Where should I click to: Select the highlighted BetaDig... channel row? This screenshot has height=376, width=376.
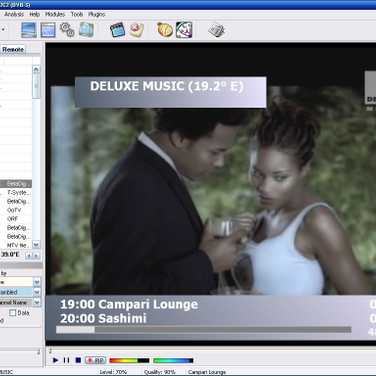coord(16,184)
